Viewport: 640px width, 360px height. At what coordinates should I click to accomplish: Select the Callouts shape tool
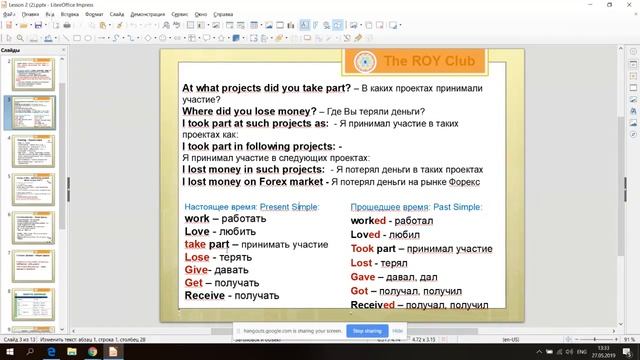(x=207, y=38)
